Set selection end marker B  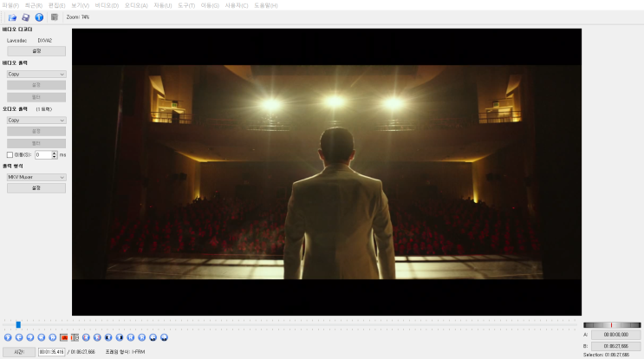click(x=75, y=337)
